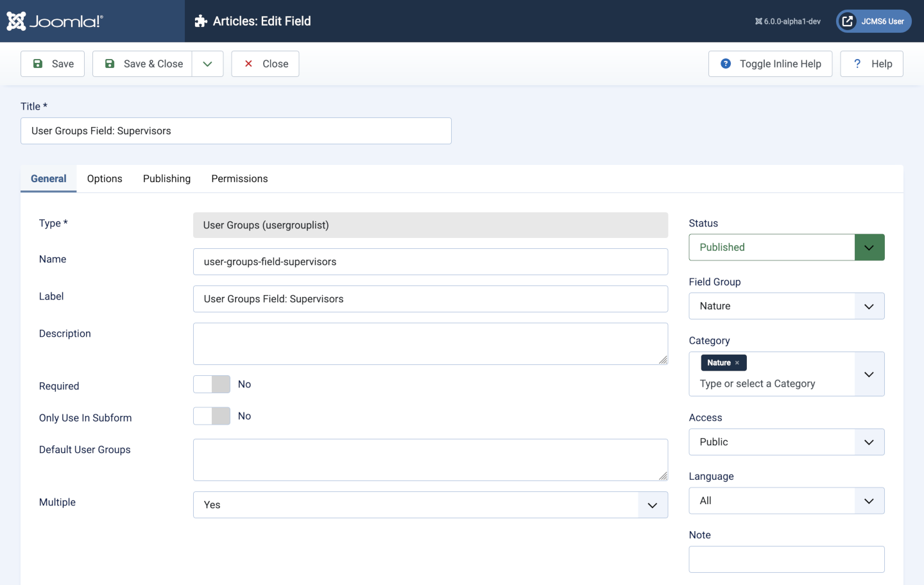Image resolution: width=924 pixels, height=585 pixels.
Task: Click the Articles Edit Field header icon
Action: [200, 21]
